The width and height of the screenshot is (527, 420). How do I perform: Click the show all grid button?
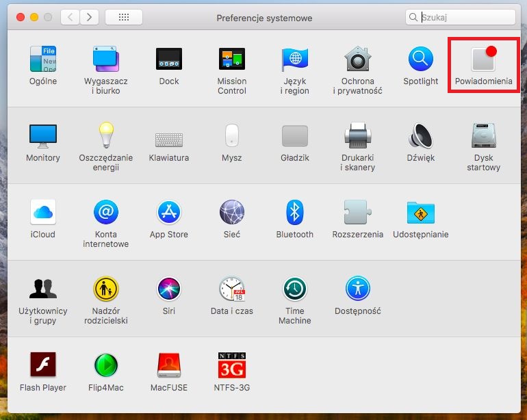point(124,17)
